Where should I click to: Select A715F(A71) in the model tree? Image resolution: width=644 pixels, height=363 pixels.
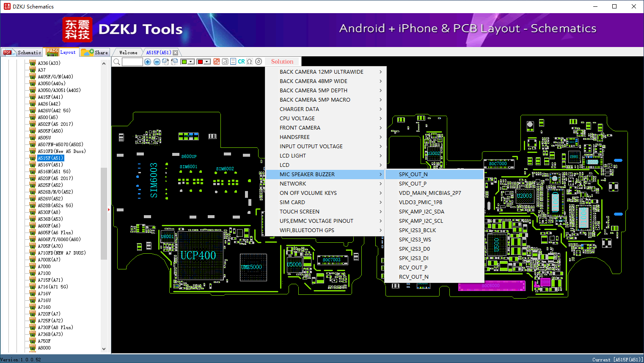click(50, 280)
